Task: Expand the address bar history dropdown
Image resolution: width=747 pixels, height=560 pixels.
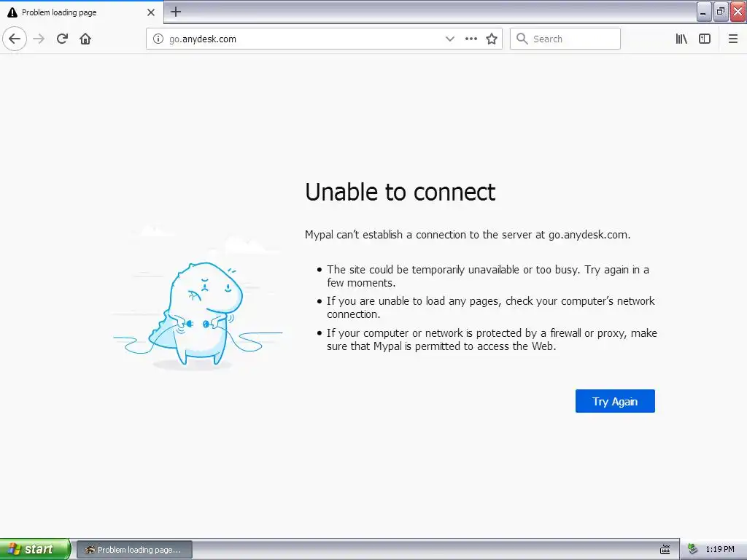Action: click(x=449, y=39)
